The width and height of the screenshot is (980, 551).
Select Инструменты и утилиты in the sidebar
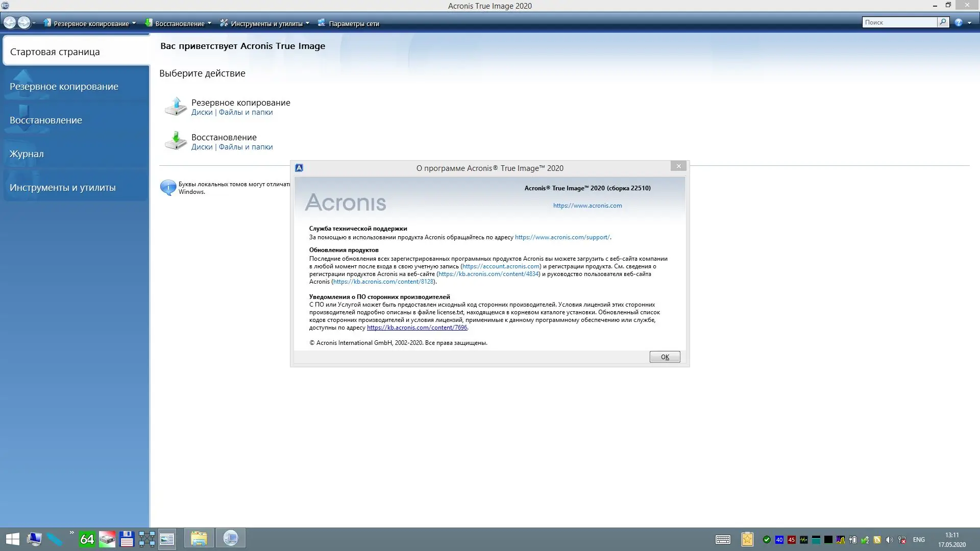click(62, 187)
